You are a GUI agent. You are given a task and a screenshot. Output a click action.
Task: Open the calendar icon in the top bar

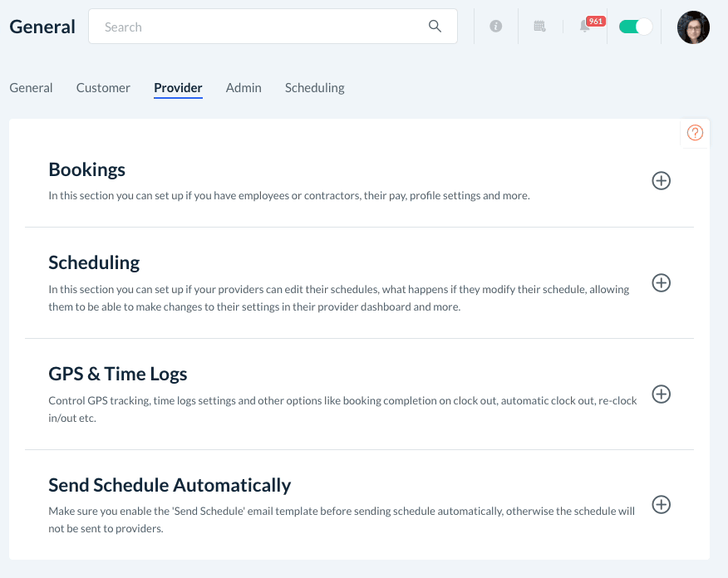click(539, 27)
